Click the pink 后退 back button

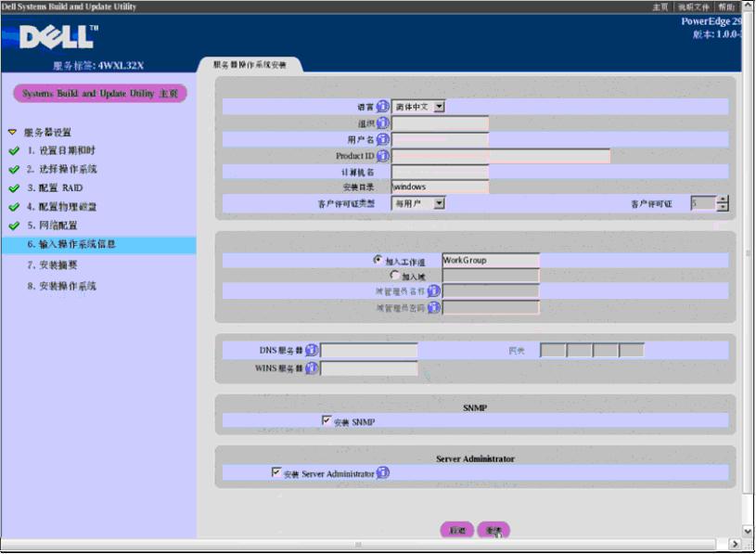pyautogui.click(x=457, y=531)
